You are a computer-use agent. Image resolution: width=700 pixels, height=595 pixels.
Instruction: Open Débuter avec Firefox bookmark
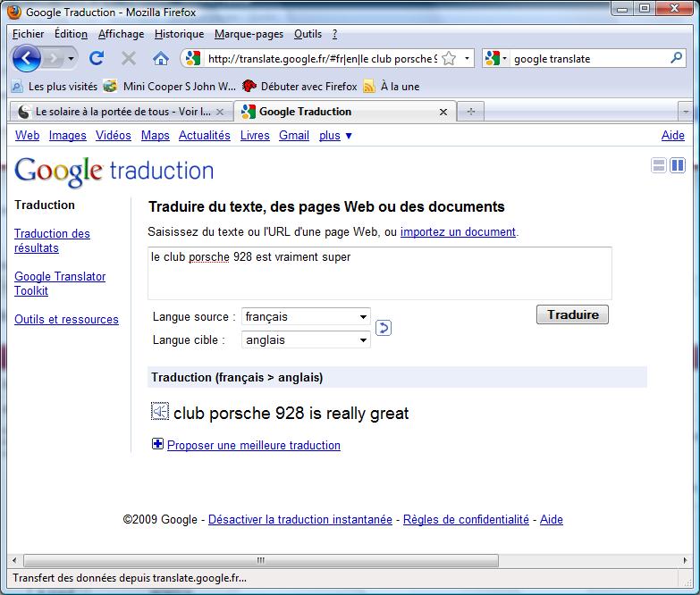(x=300, y=87)
